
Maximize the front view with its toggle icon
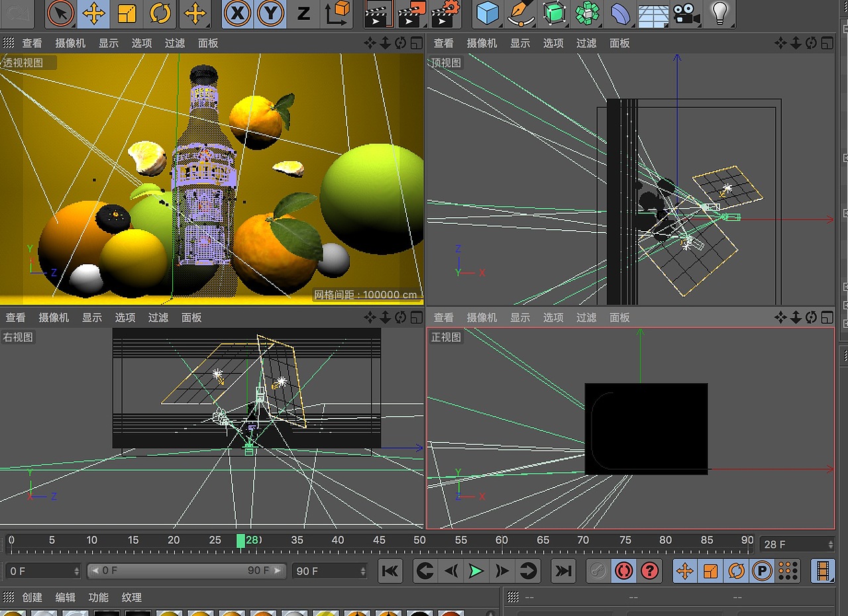click(x=827, y=317)
